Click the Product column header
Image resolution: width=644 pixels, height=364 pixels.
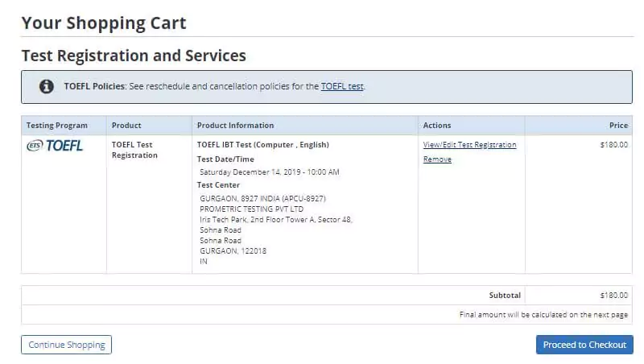(126, 126)
